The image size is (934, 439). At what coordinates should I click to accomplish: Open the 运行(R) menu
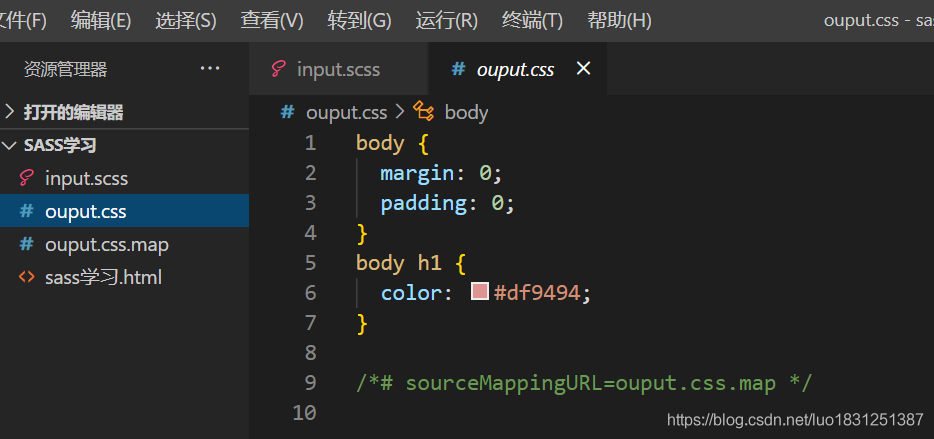(446, 21)
